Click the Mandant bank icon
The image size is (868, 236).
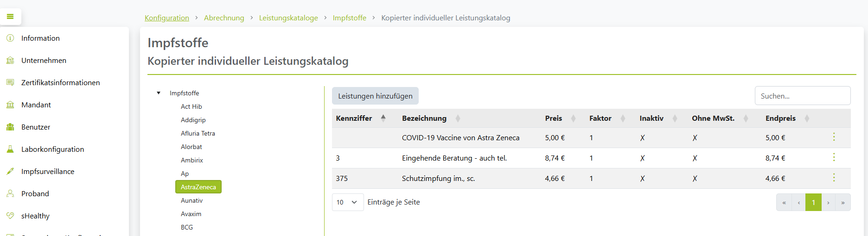pyautogui.click(x=10, y=105)
